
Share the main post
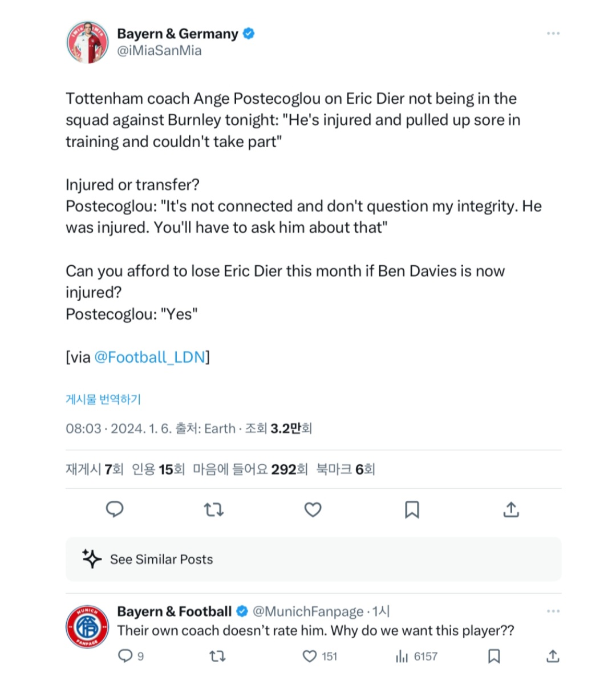click(x=511, y=509)
